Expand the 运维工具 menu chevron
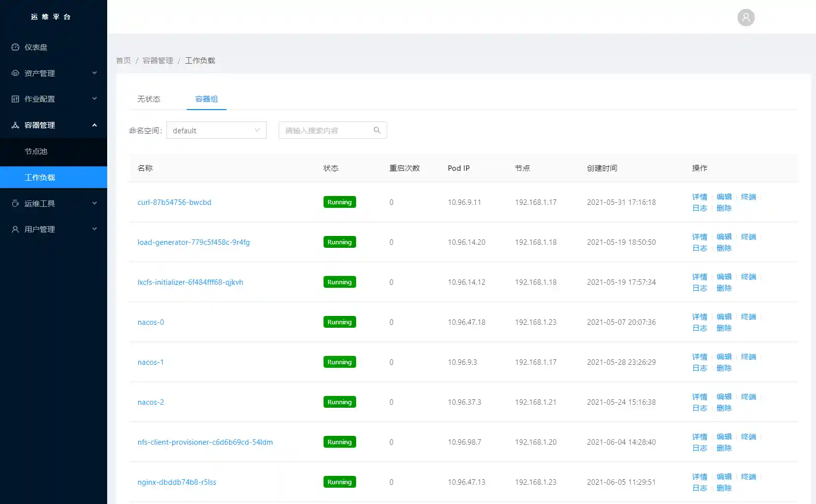Image resolution: width=816 pixels, height=504 pixels. (94, 203)
